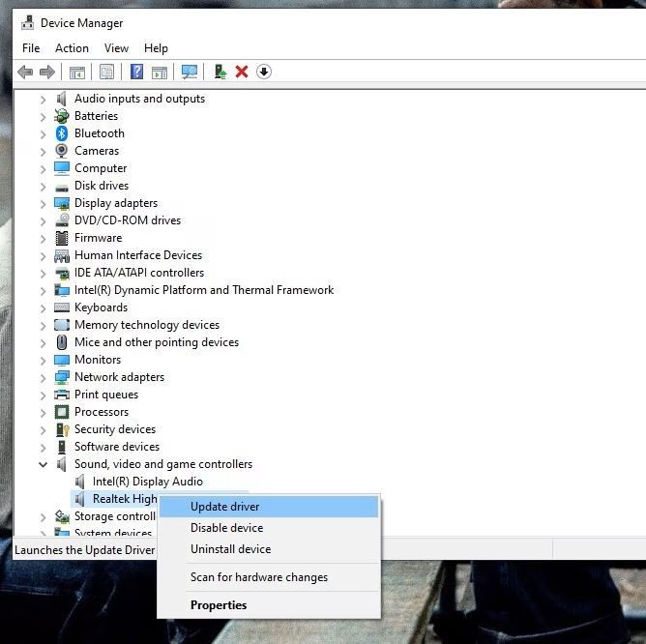Click the Print queues printer icon
Viewport: 646px width, 644px height.
(62, 395)
